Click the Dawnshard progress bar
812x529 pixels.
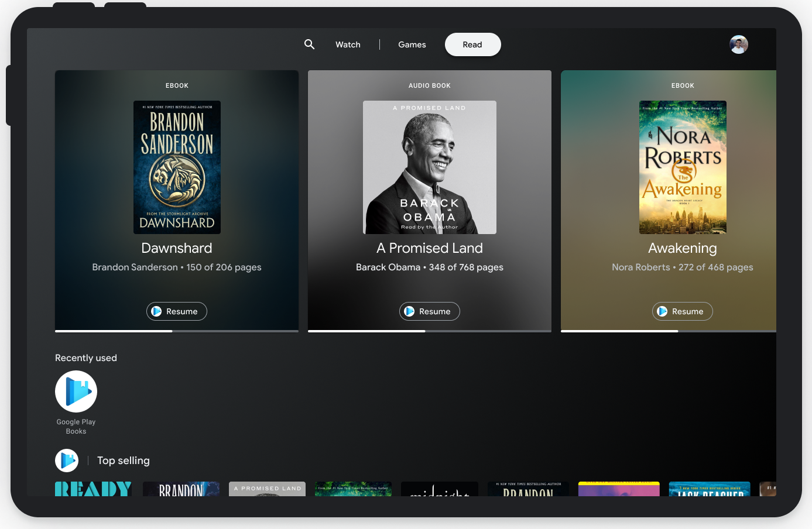click(x=177, y=331)
